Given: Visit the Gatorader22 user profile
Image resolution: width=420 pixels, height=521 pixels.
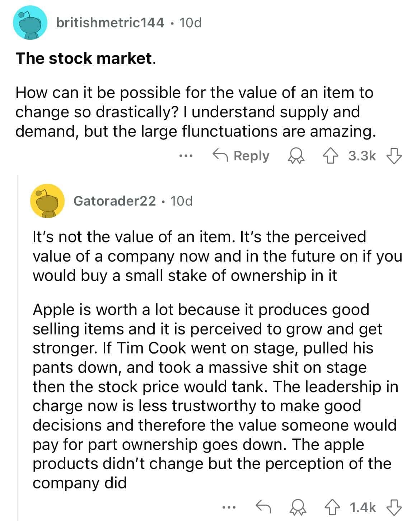Looking at the screenshot, I should (x=115, y=201).
